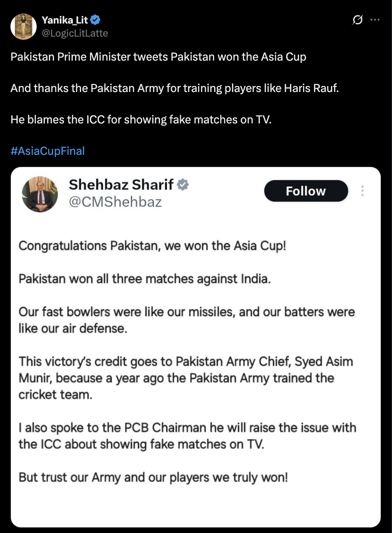Click the line mentioning Haris Rauf
Image resolution: width=392 pixels, height=533 pixels.
[x=174, y=88]
